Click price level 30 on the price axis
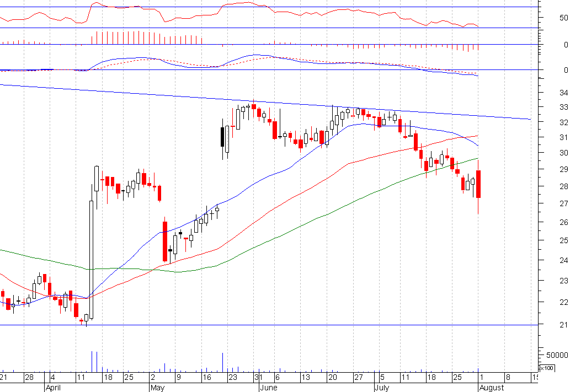 coord(564,153)
